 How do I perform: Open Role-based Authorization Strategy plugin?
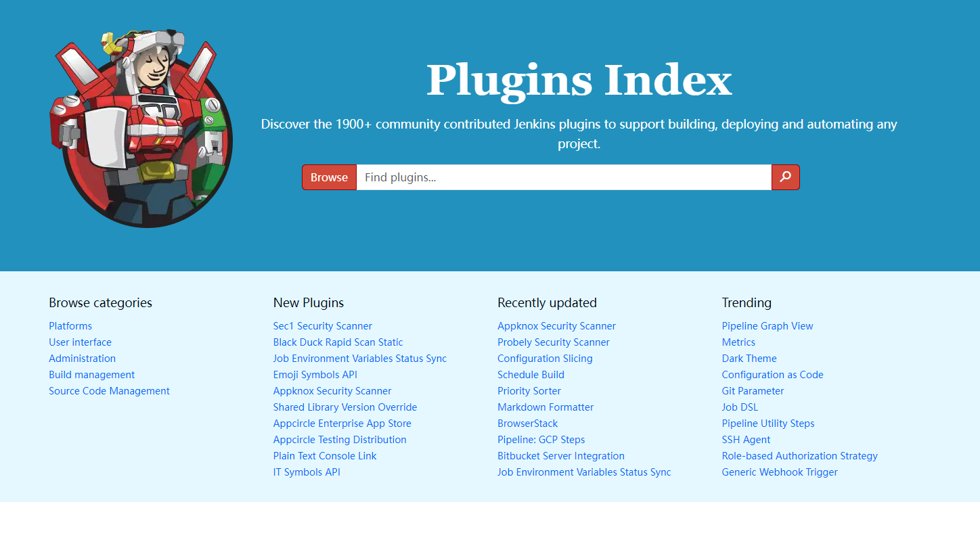[800, 456]
